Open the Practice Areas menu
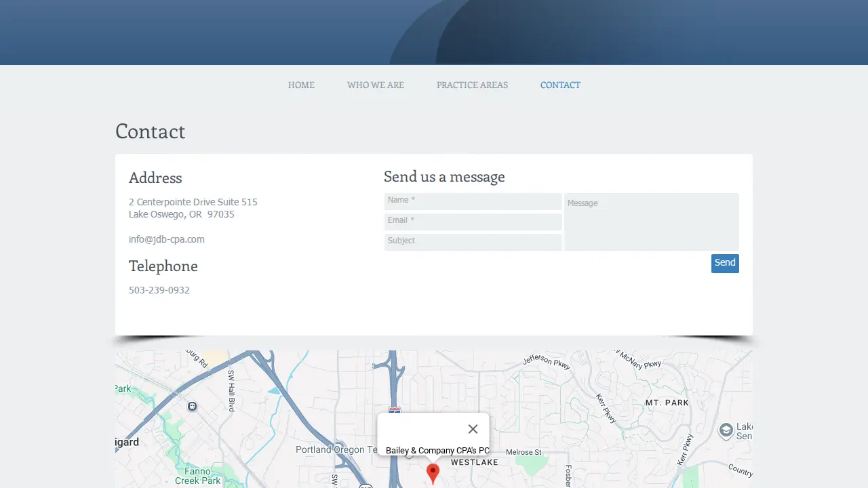This screenshot has height=488, width=868. click(x=472, y=85)
